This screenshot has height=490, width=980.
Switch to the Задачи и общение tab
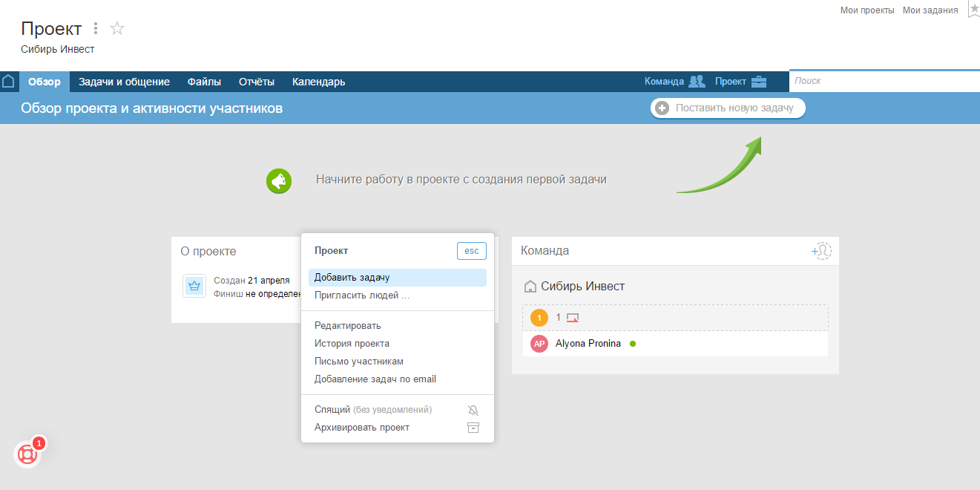(x=124, y=82)
